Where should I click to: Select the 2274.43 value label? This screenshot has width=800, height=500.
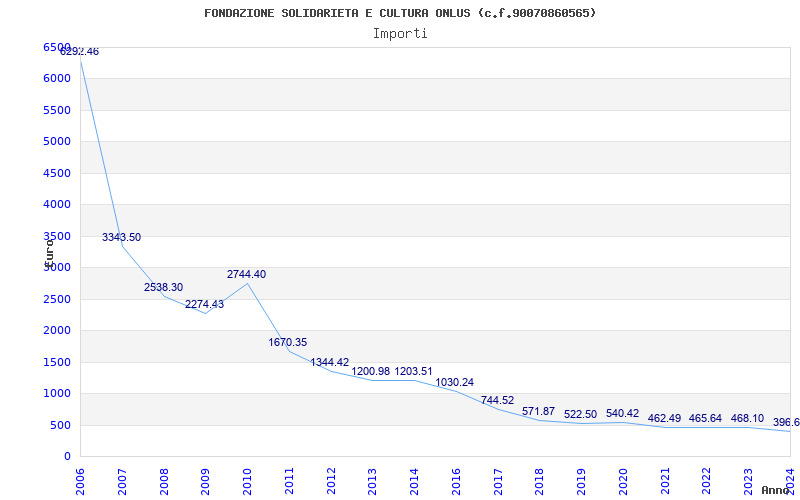pyautogui.click(x=205, y=305)
